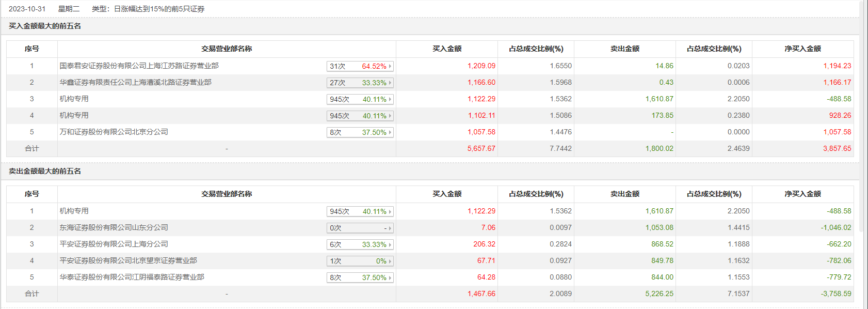Expand 8次 37.50% box for 万和证券北京分公司

[390, 132]
